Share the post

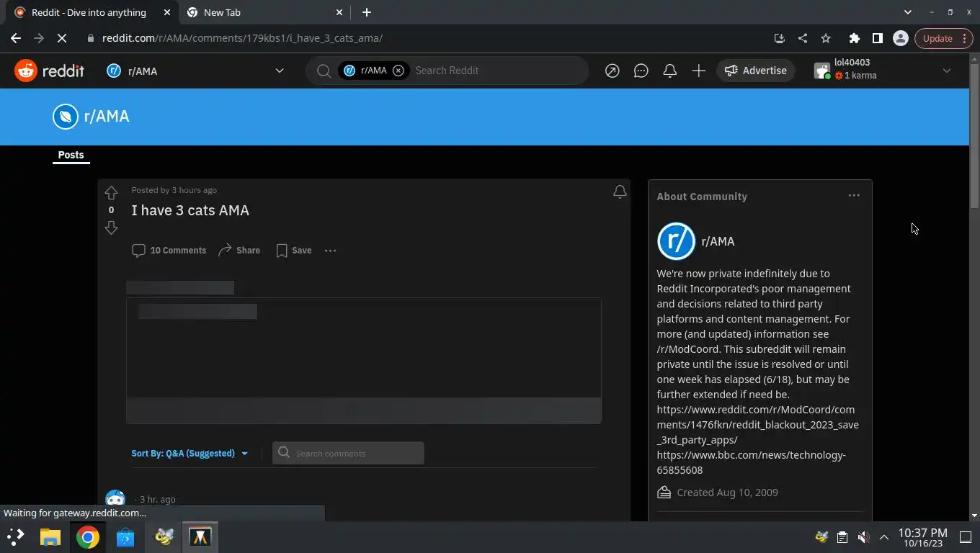tap(239, 251)
